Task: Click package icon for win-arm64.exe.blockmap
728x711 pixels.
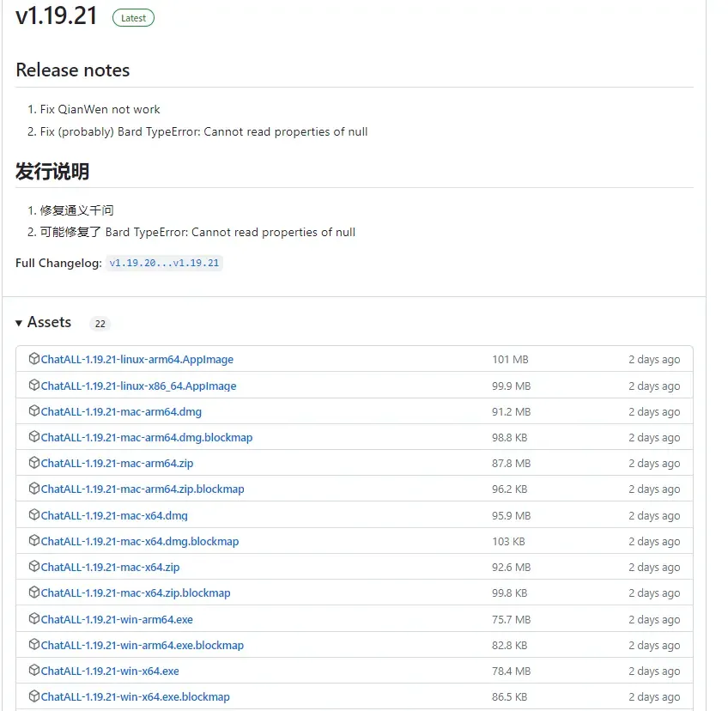Action: click(x=33, y=644)
